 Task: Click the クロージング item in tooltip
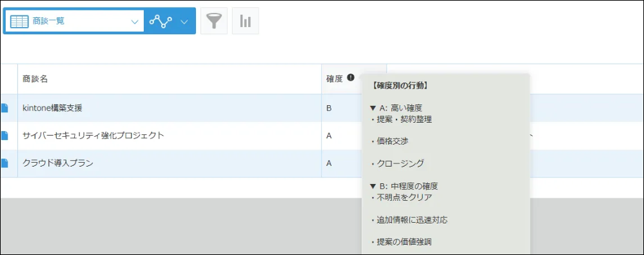point(397,164)
